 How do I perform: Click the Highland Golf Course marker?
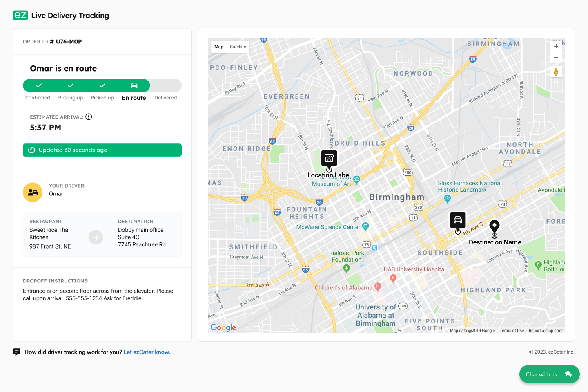point(538,264)
